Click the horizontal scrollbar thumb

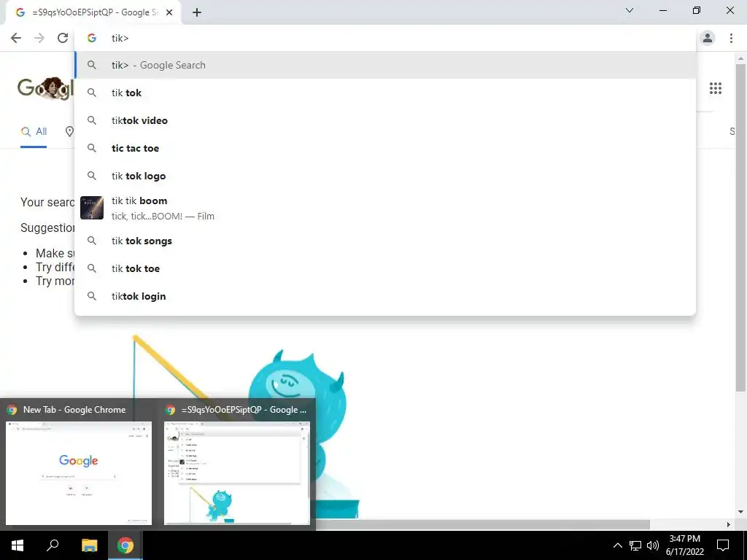483,524
